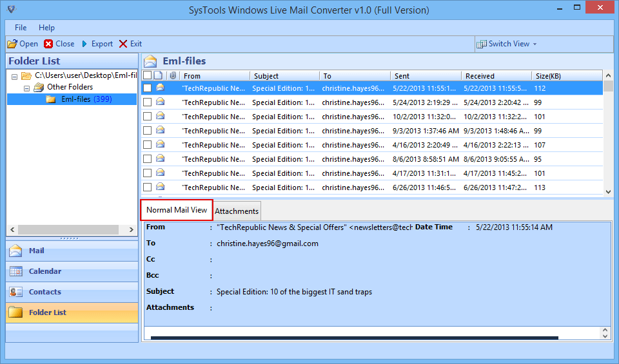Sort by the To column header
This screenshot has width=619, height=364.
(355, 76)
